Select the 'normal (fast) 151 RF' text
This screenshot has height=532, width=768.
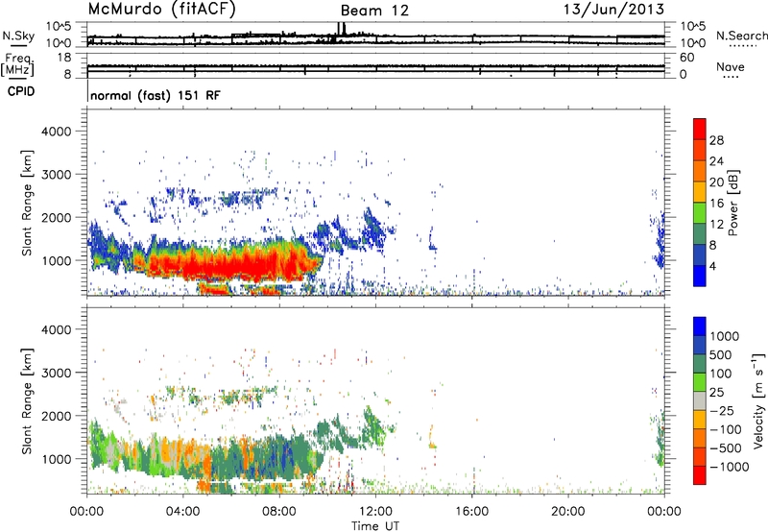click(156, 95)
